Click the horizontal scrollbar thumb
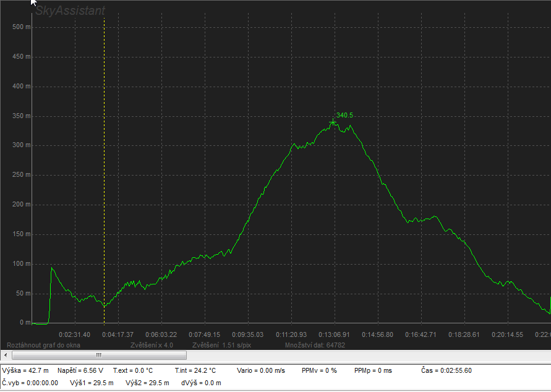 pos(98,356)
